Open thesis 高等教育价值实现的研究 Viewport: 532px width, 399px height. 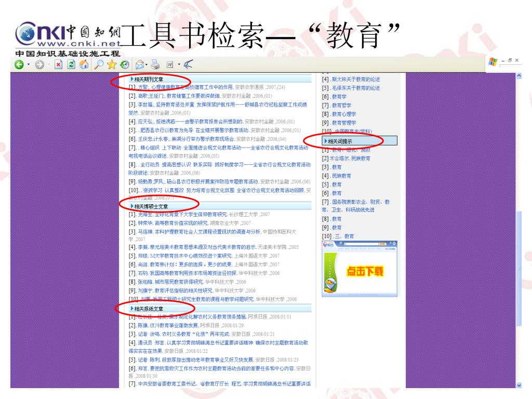click(181, 223)
